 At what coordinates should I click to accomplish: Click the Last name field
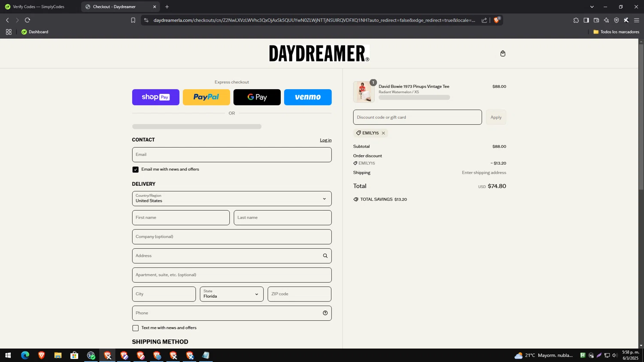click(283, 218)
